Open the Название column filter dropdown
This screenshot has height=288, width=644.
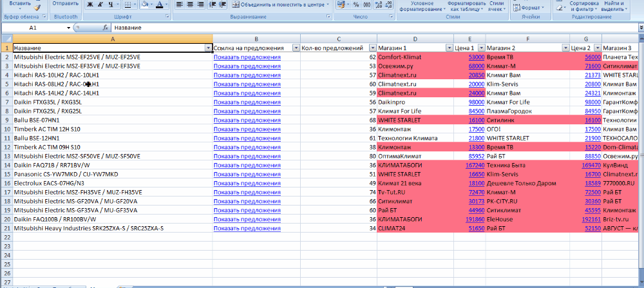tap(208, 48)
